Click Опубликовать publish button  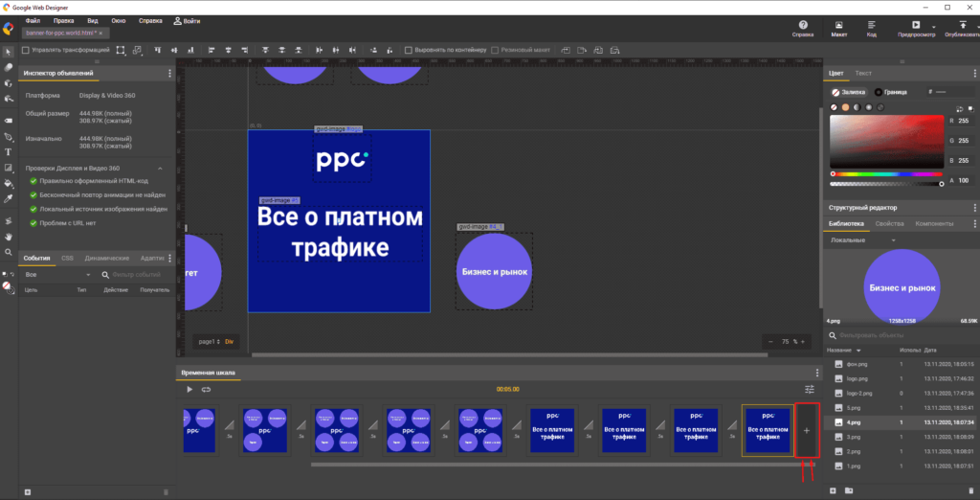click(x=961, y=28)
